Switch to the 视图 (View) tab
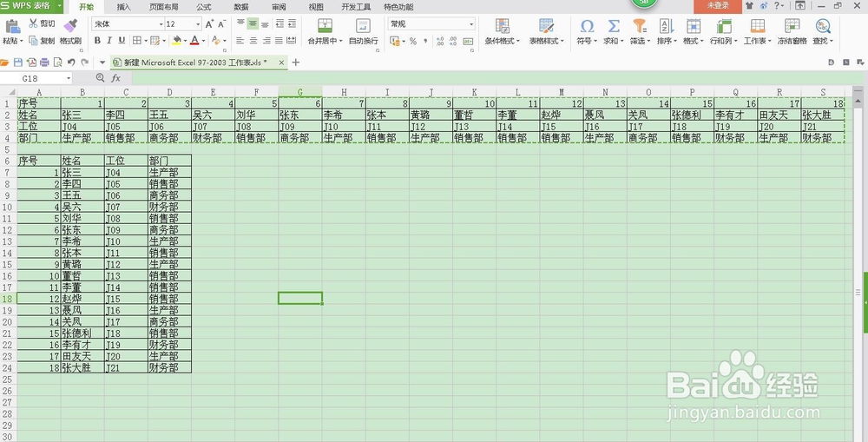Viewport: 868px width, 442px height. coord(316,7)
